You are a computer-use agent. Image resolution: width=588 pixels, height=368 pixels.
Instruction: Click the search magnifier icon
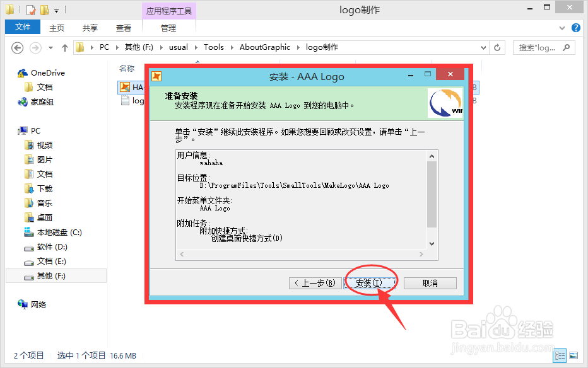pyautogui.click(x=567, y=47)
